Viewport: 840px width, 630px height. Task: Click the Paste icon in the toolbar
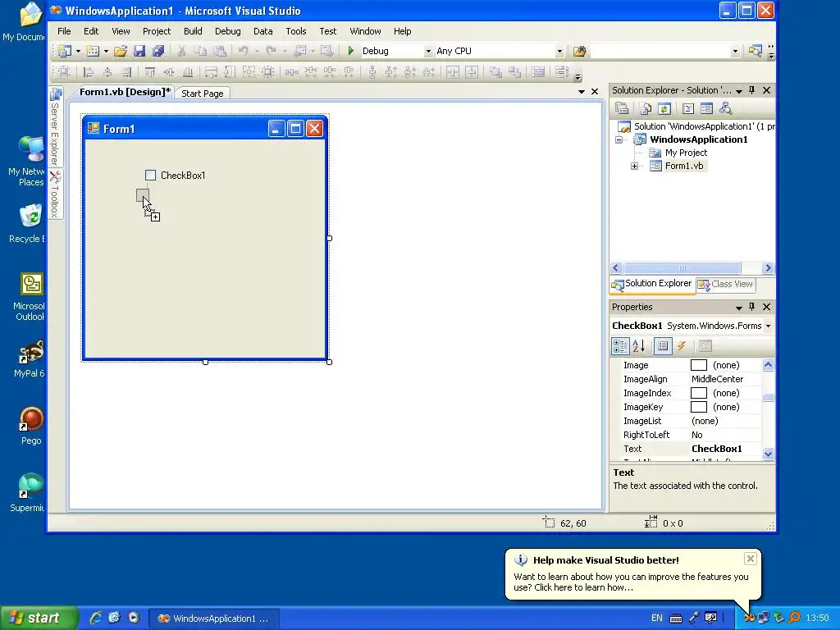tap(220, 51)
